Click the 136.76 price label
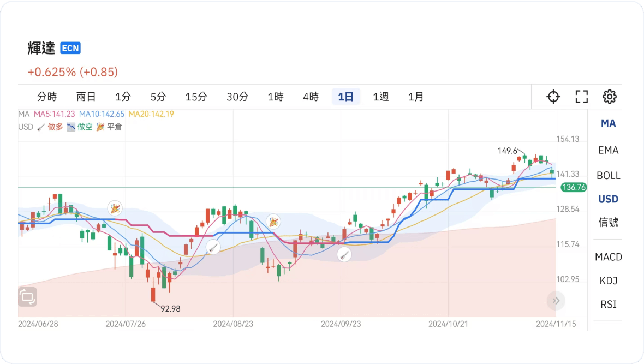Screen dimensions: 644x364 [x=574, y=187]
